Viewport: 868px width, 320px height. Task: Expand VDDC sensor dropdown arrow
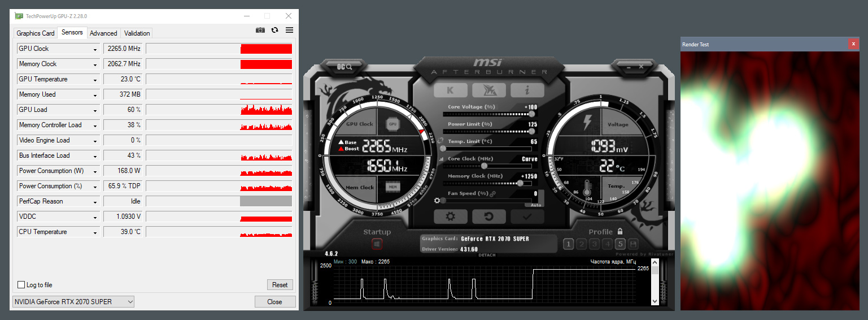(95, 217)
